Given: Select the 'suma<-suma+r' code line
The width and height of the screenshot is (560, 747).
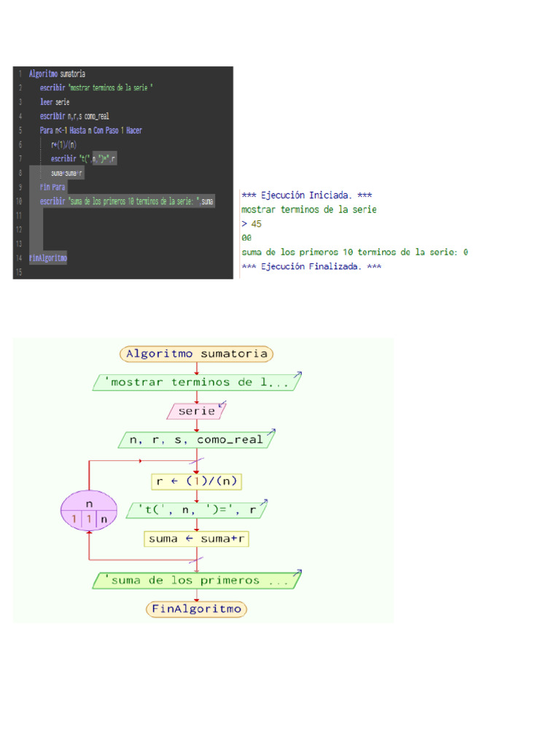Looking at the screenshot, I should click(x=66, y=173).
